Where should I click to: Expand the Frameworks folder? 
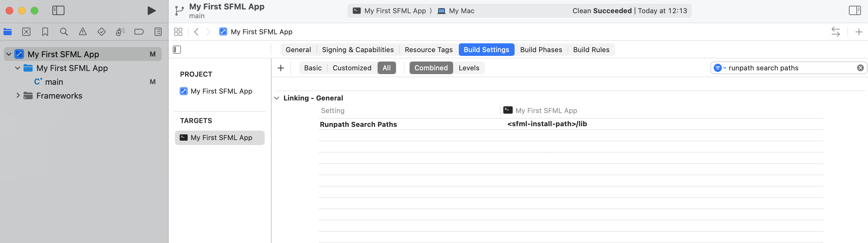pos(18,95)
